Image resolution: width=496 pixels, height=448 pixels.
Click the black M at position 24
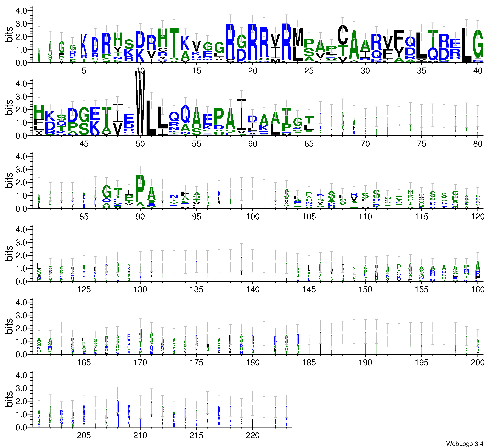point(298,37)
